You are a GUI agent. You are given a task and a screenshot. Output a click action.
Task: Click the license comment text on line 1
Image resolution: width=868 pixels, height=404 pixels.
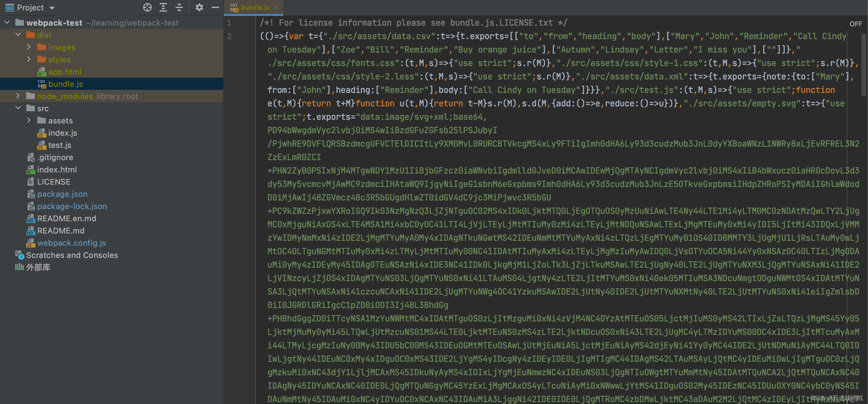click(413, 23)
